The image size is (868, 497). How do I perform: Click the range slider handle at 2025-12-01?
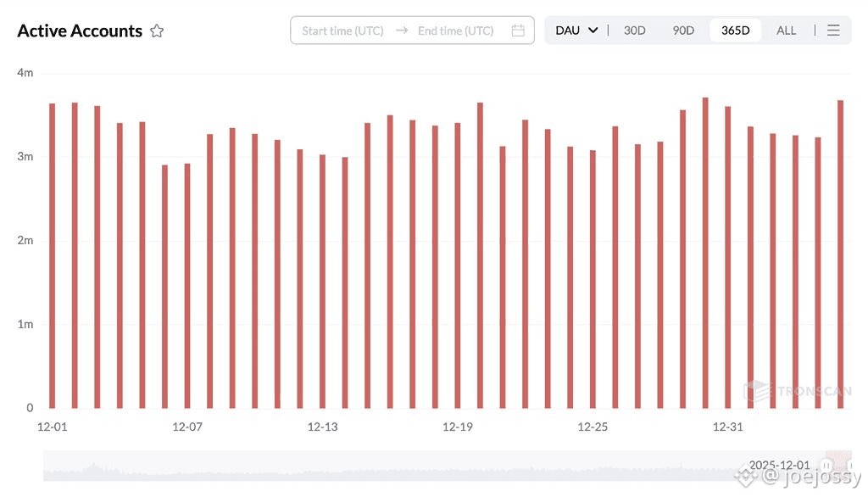coord(826,465)
